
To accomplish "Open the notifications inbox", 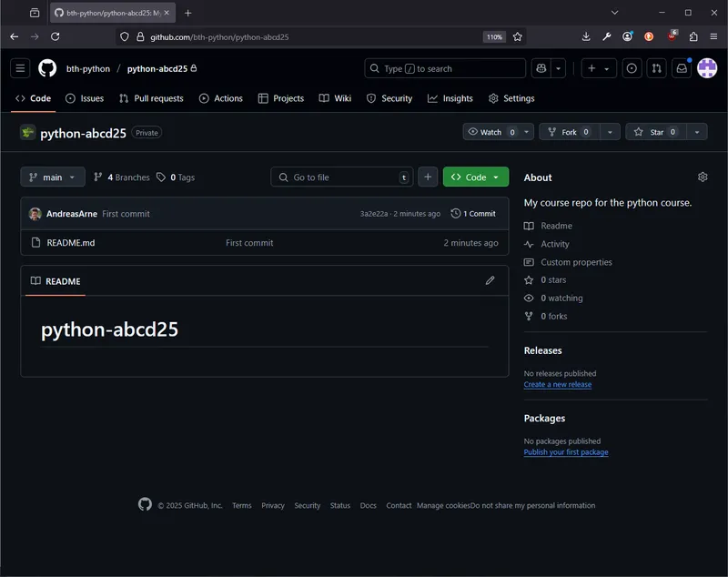I will 682,68.
